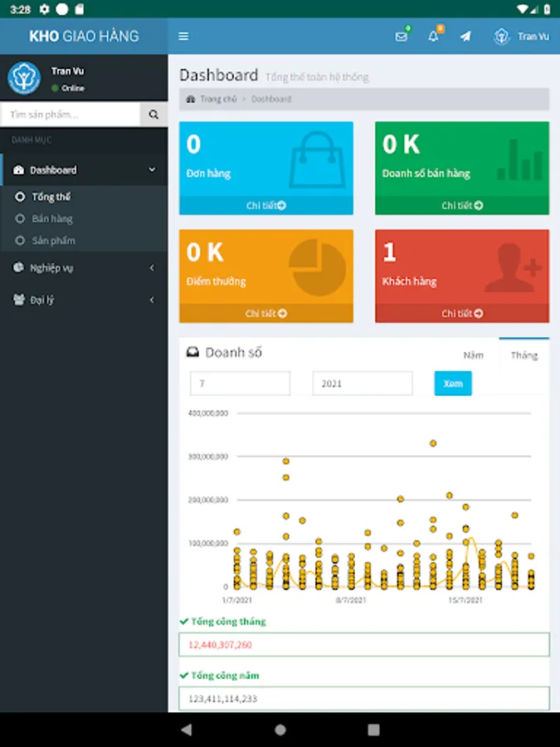The height and width of the screenshot is (747, 560).
Task: Open the Nghiệp vụ sidebar menu item
Action: (x=84, y=268)
